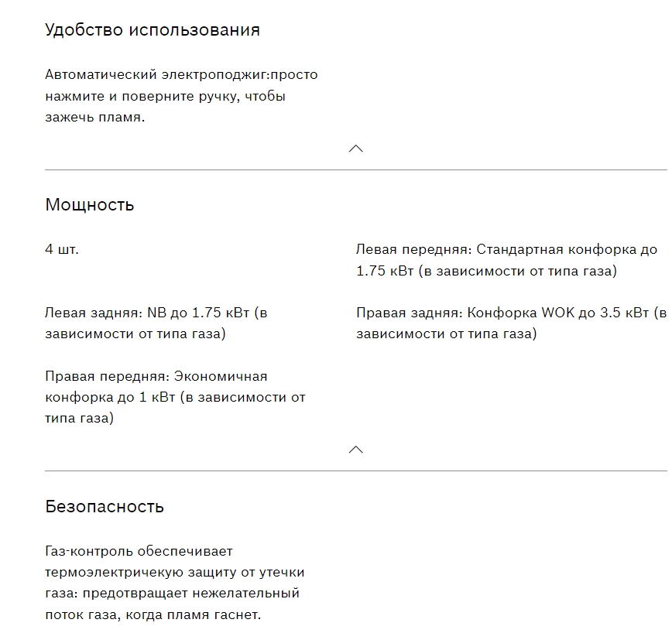Screen dimensions: 672x640
Task: Click the Автоматический электроподжиг description paragraph
Action: [181, 97]
